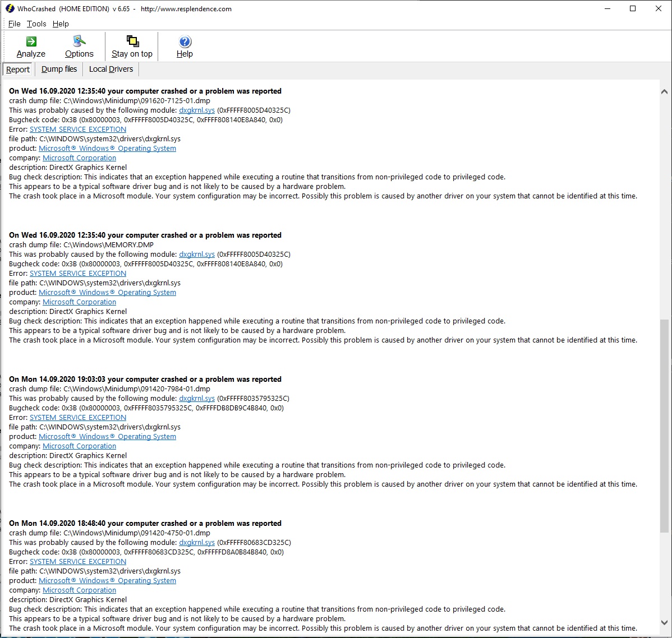Screen dimensions: 672x638
Task: Click heading On Mon 14.09.2020 18:48:40
Action: pyautogui.click(x=145, y=523)
